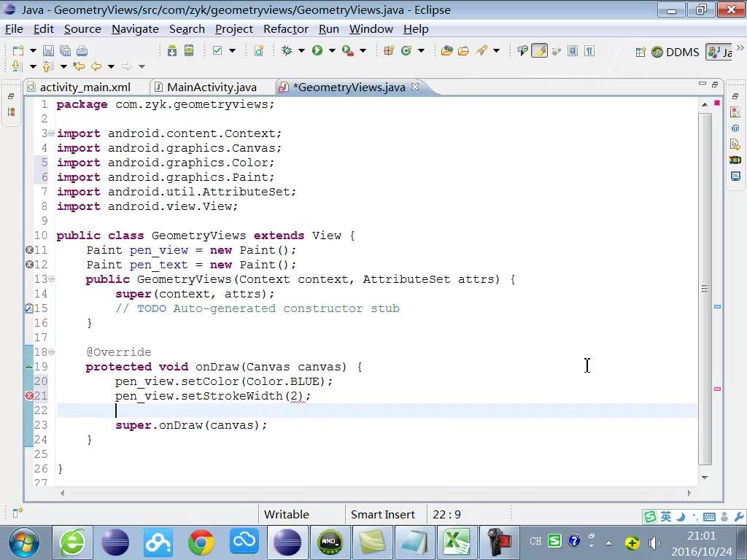Click the pink error mark in overview ruler
This screenshot has height=560, width=747.
point(717,389)
